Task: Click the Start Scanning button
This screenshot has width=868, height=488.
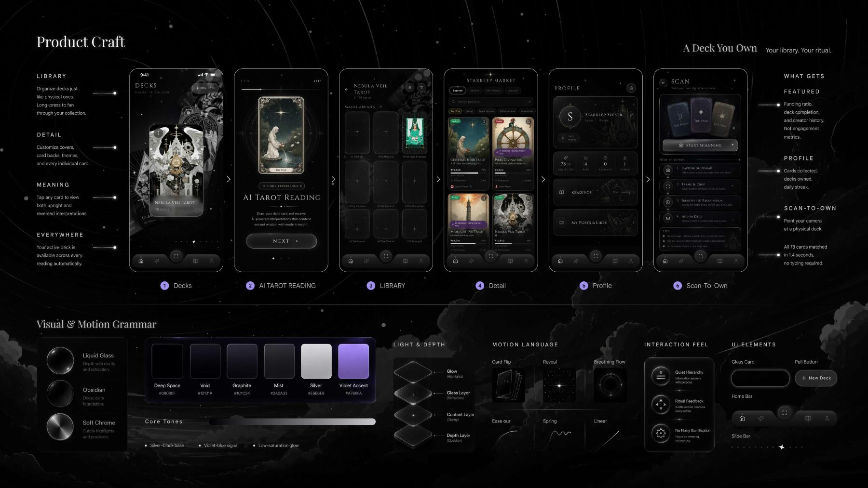Action: tap(700, 145)
